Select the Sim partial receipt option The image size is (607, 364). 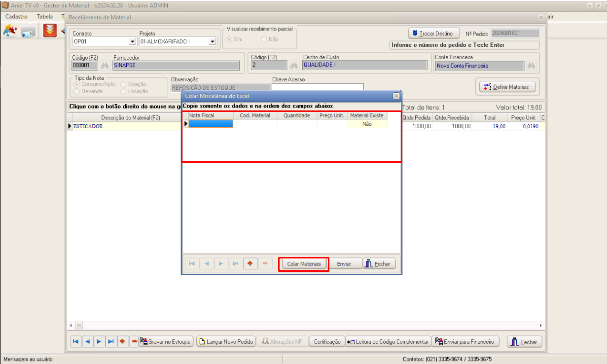point(230,39)
